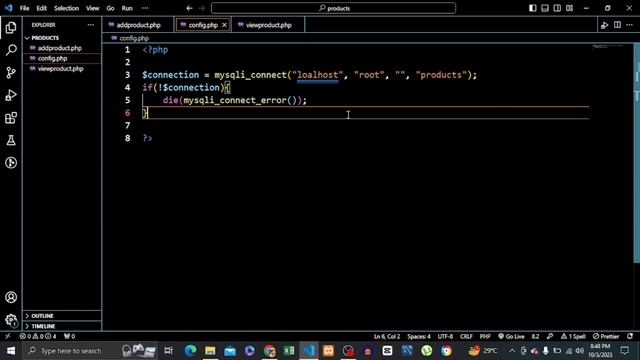The width and height of the screenshot is (640, 360).
Task: Toggle the secondary side bar visibility
Action: [557, 8]
